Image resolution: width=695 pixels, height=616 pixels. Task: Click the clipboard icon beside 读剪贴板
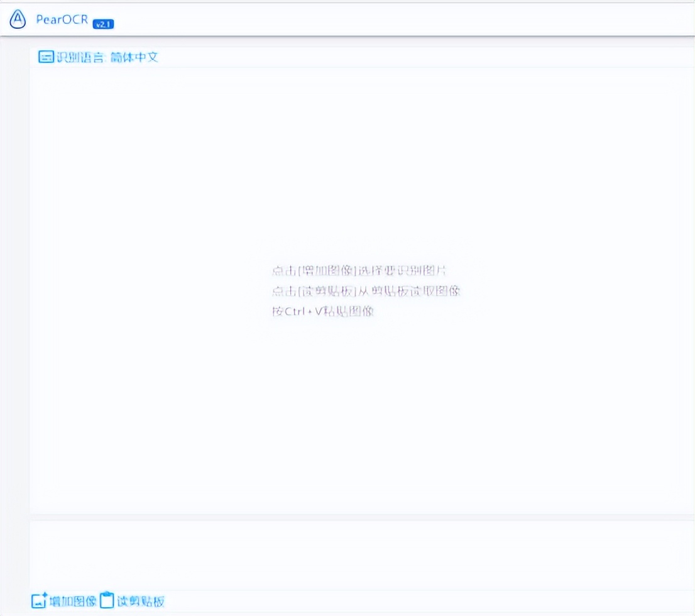point(106,601)
